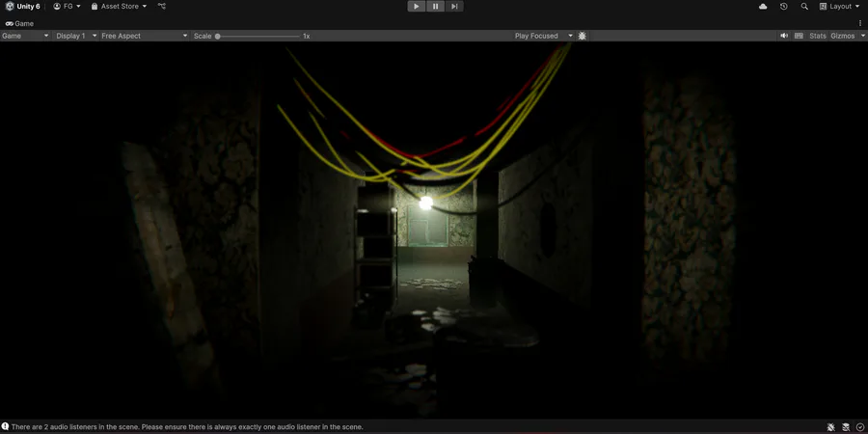Open the Asset Store dropdown
The width and height of the screenshot is (868, 434).
click(120, 6)
